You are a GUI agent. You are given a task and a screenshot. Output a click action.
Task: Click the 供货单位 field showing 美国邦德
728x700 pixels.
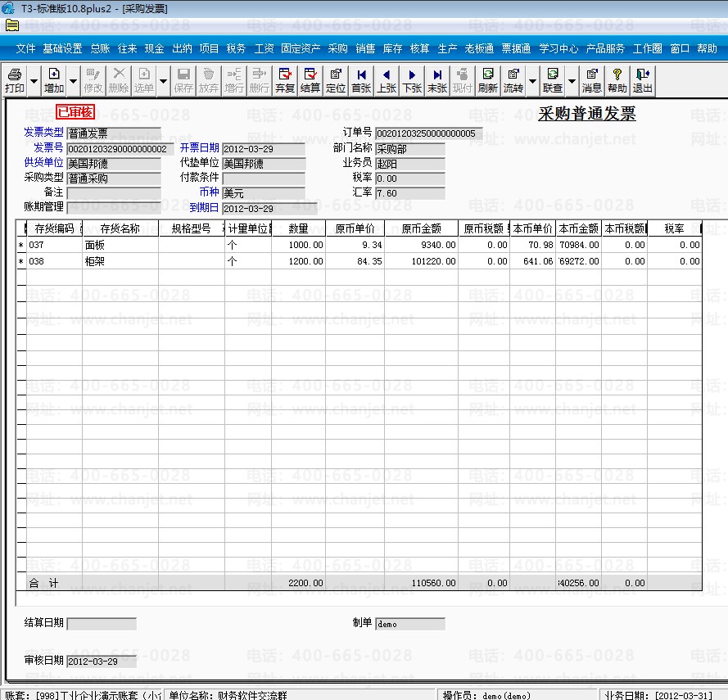tap(114, 164)
